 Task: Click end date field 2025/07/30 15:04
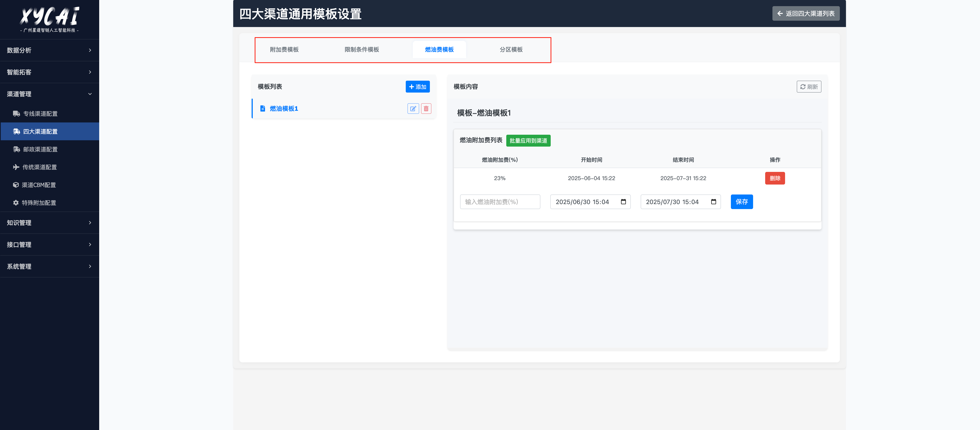pyautogui.click(x=680, y=202)
